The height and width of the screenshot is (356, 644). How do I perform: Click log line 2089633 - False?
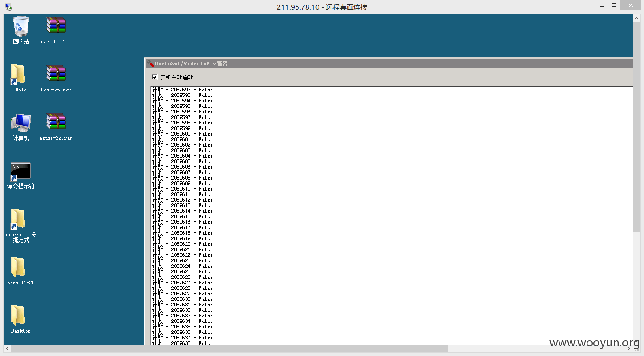point(182,316)
